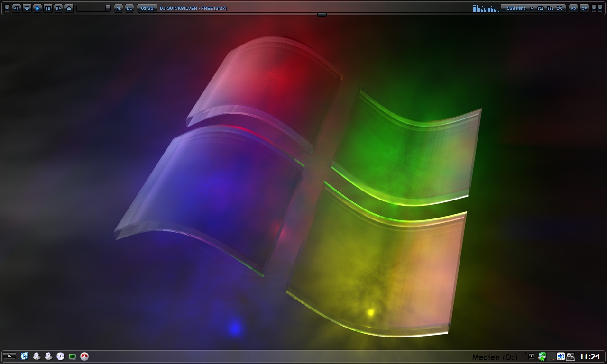Open the playlist with PL button

[x=119, y=8]
